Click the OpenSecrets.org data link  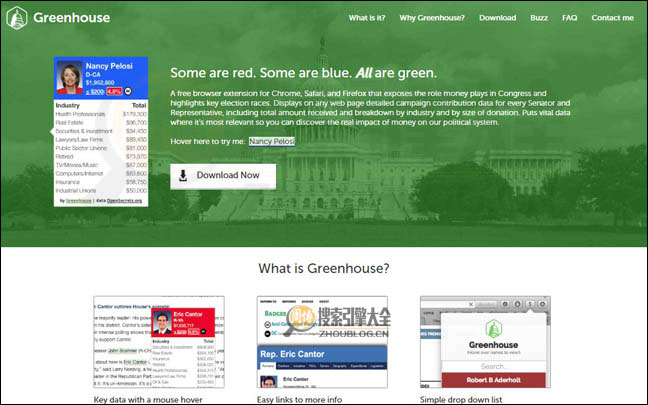point(124,201)
